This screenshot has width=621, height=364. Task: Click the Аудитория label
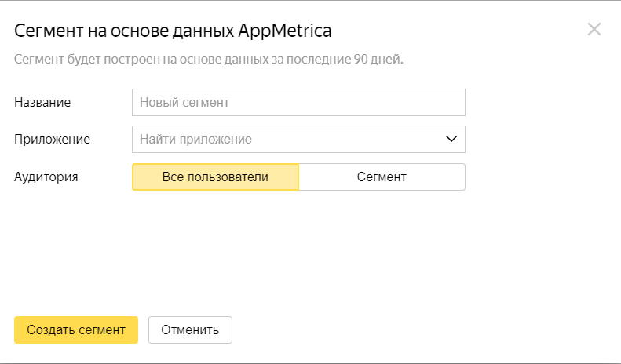click(46, 177)
